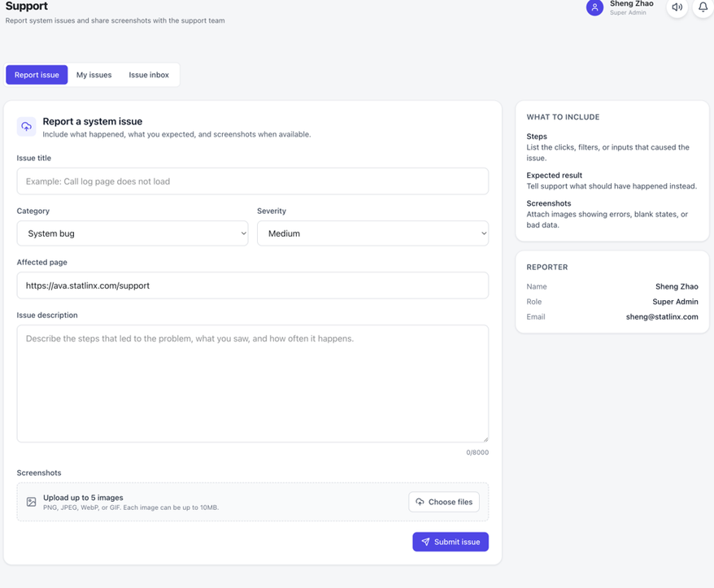Open the Issue inbox tab

(x=149, y=75)
